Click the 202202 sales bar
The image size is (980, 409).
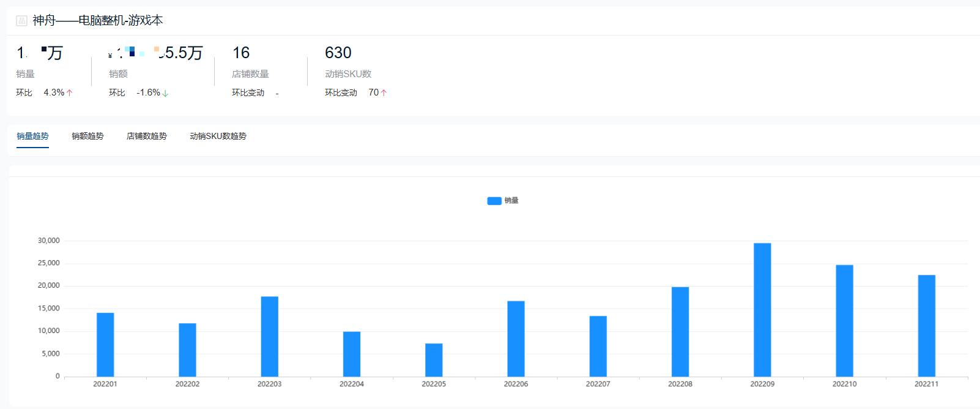pos(187,350)
